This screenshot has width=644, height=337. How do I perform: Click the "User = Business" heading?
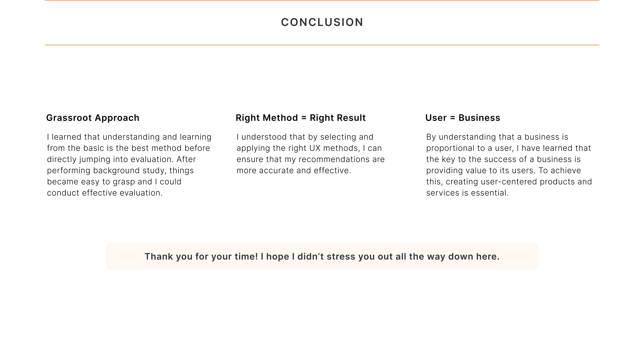463,118
